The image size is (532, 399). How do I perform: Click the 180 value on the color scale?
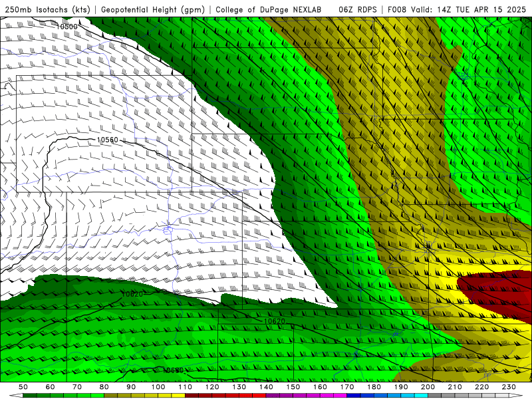pos(374,387)
